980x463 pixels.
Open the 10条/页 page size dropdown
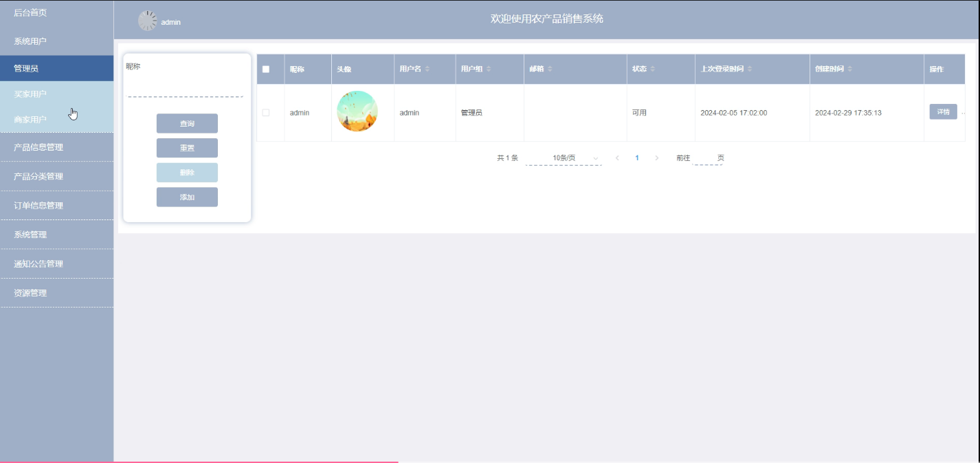[x=564, y=158]
